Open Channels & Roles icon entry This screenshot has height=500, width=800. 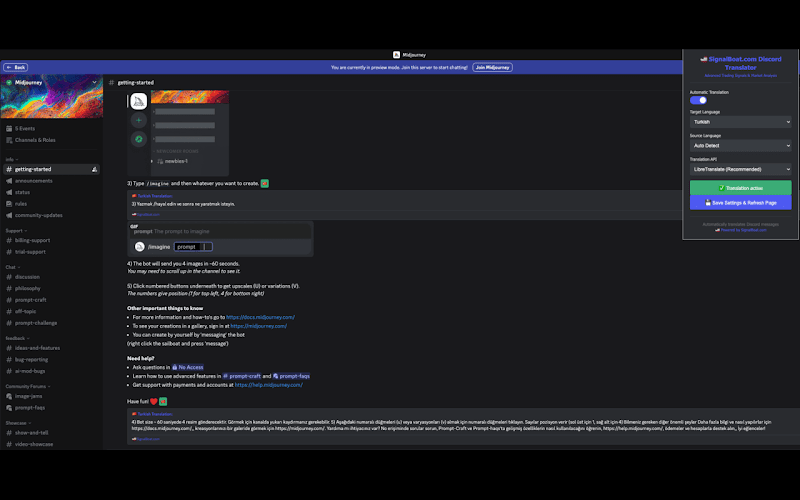[x=9, y=140]
